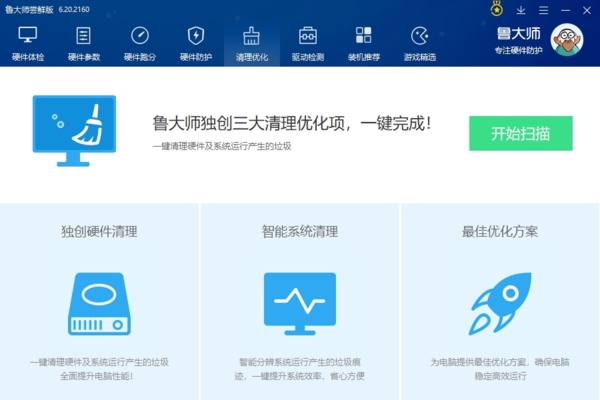Click the 鲁大师 old man avatar
The width and height of the screenshot is (600, 400).
click(x=567, y=39)
